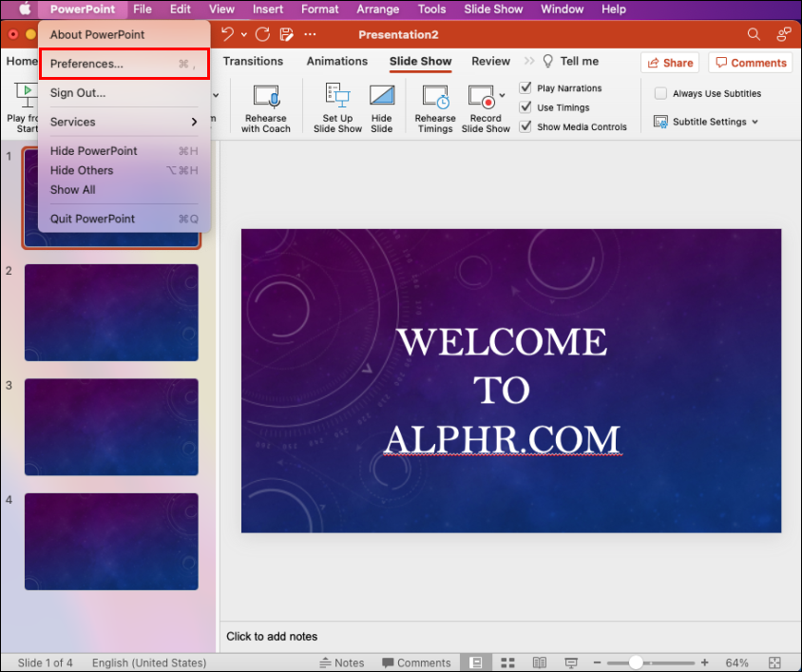Image resolution: width=802 pixels, height=672 pixels.
Task: Open reading view from status bar
Action: point(539,662)
